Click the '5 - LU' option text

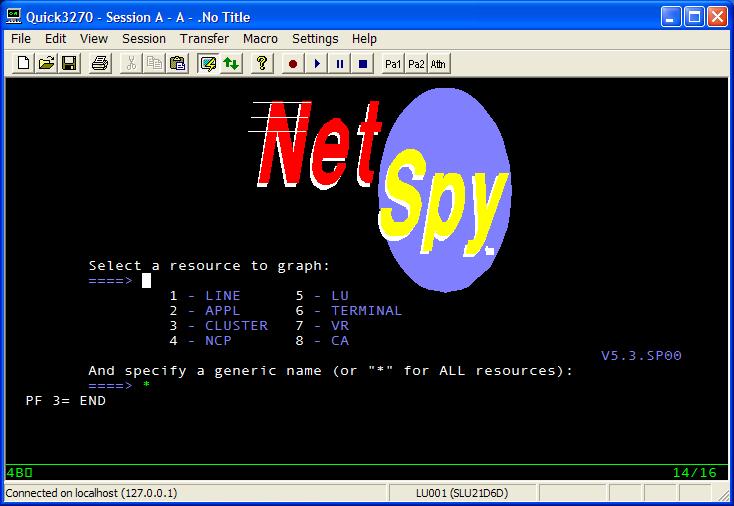click(322, 295)
